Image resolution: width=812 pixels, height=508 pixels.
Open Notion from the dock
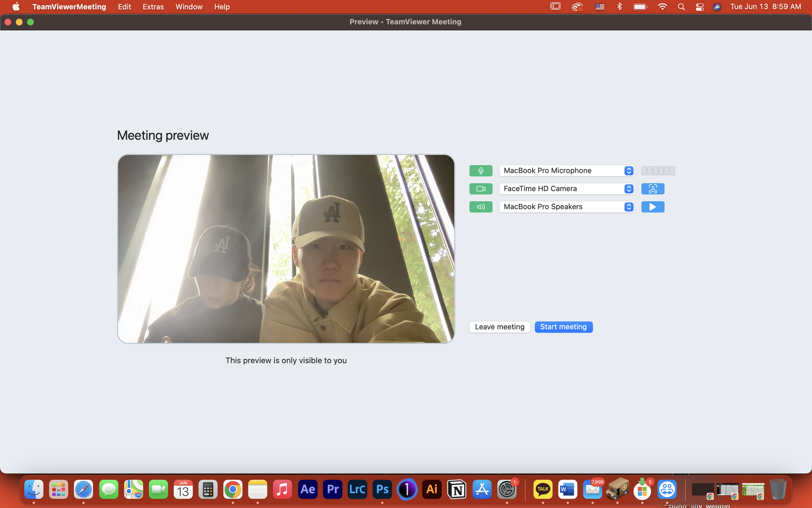click(457, 489)
